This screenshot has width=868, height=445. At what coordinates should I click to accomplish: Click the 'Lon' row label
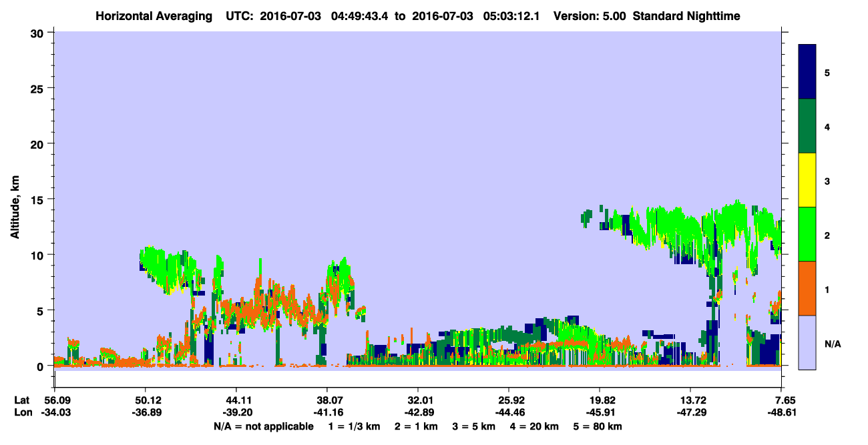(23, 412)
